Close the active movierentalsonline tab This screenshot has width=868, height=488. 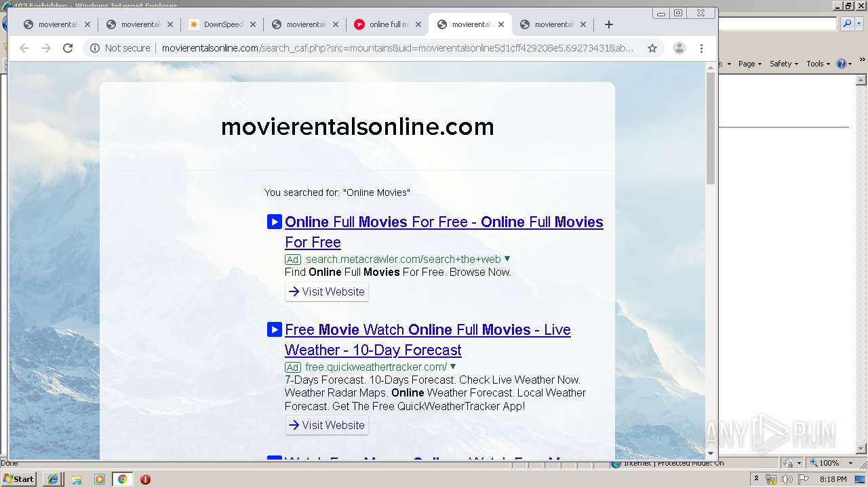[x=501, y=24]
